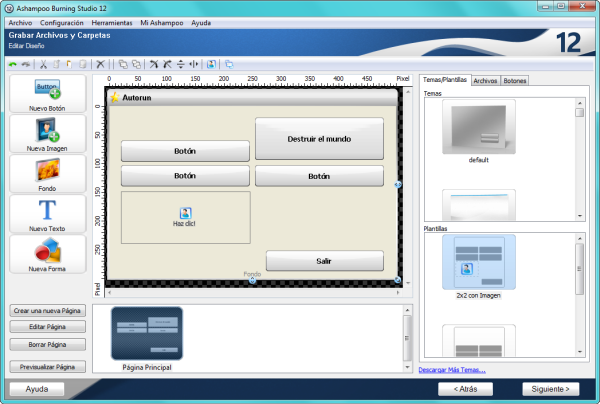
Task: Click canvas vertical scroll down arrow
Action: click(x=408, y=283)
